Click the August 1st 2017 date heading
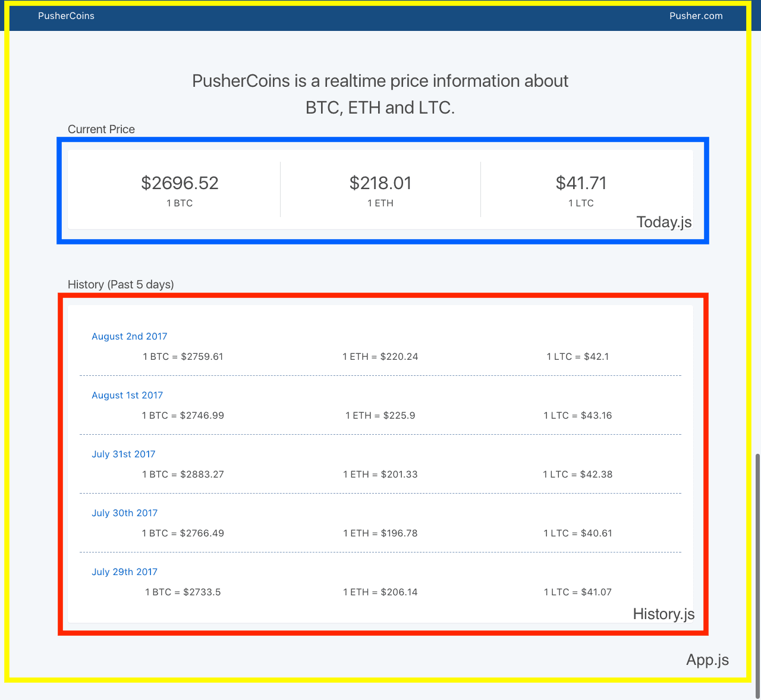Image resolution: width=761 pixels, height=700 pixels. [x=127, y=395]
